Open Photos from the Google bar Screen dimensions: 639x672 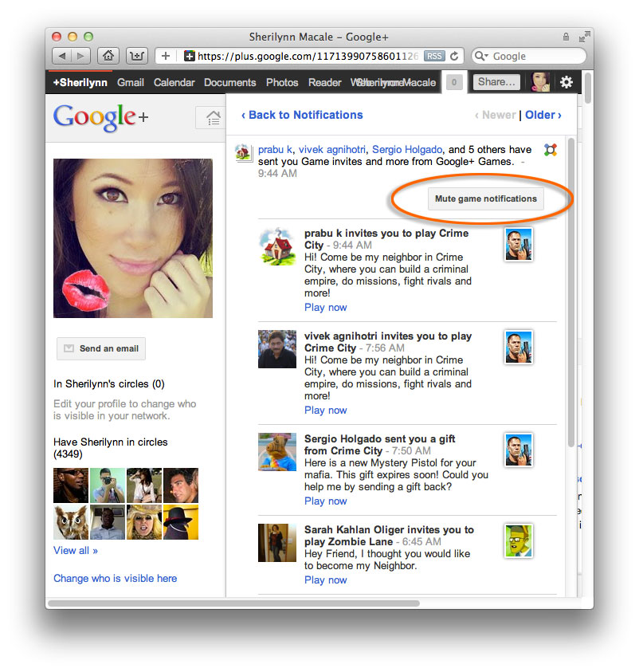point(282,82)
